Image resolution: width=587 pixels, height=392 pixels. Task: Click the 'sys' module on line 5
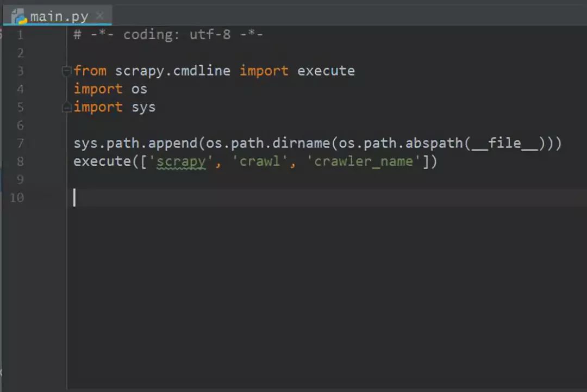coord(143,108)
